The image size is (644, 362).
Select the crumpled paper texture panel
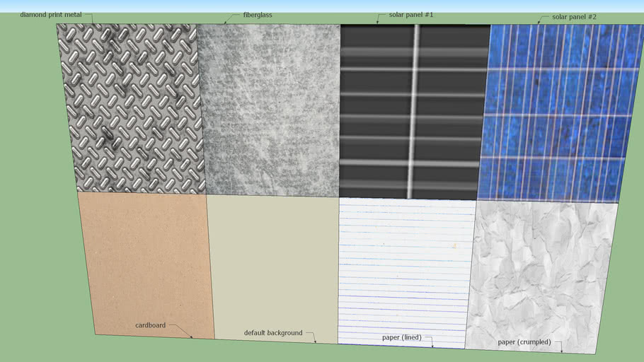tap(541, 277)
